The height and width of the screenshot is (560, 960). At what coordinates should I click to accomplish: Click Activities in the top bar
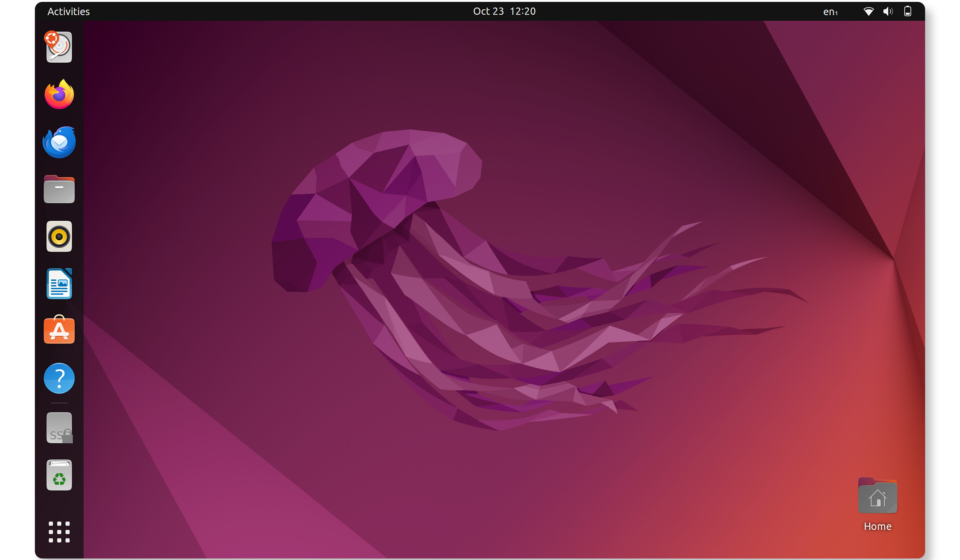click(x=68, y=12)
